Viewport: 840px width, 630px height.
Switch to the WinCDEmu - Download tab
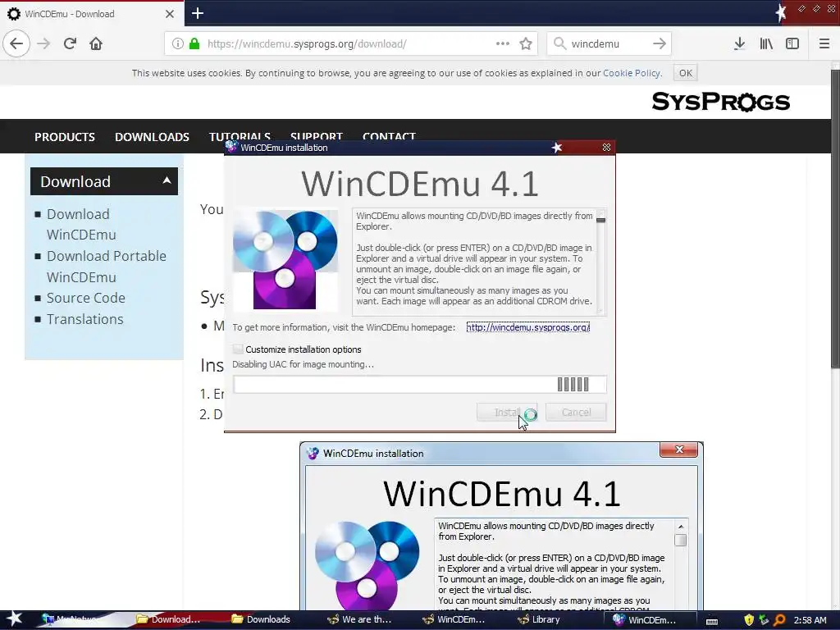(92, 14)
